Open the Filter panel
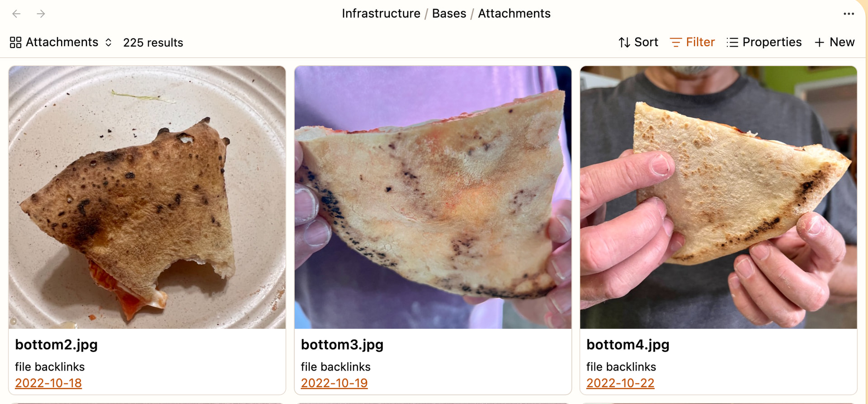This screenshot has height=404, width=868. pos(692,42)
